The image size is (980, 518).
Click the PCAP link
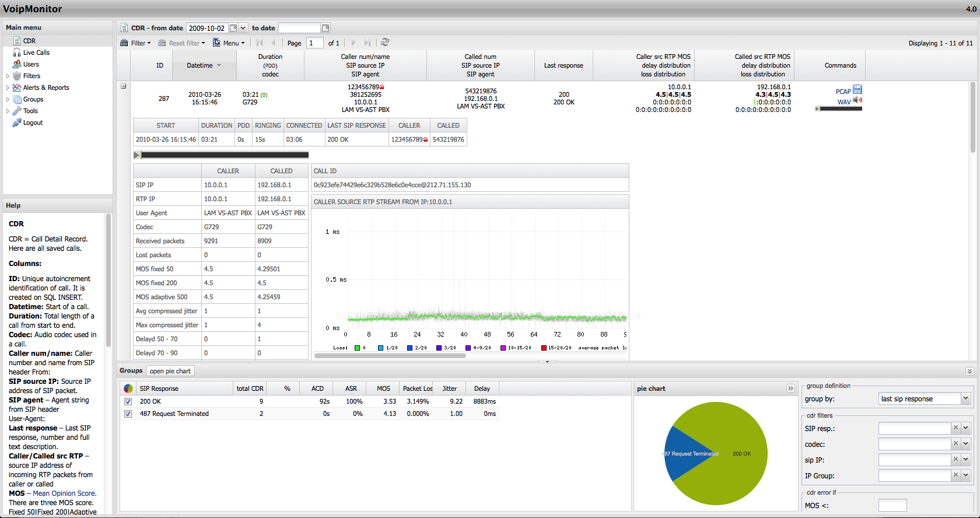point(843,92)
